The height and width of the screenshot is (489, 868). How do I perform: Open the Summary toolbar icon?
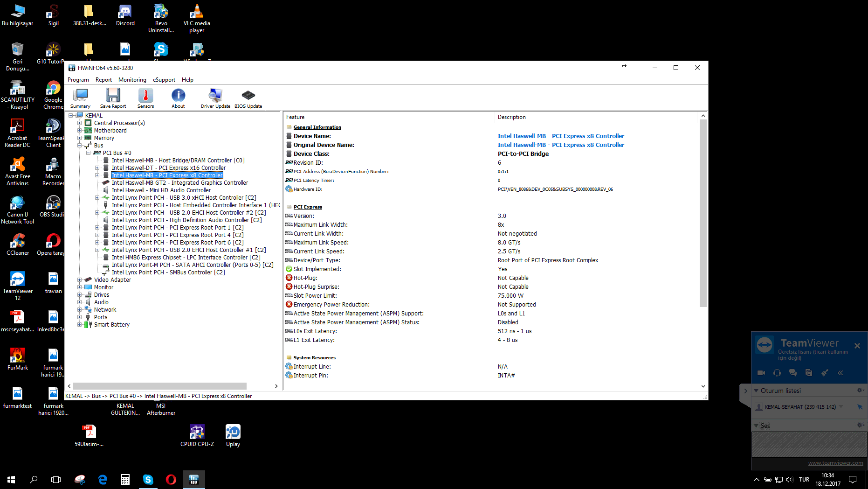click(x=81, y=98)
